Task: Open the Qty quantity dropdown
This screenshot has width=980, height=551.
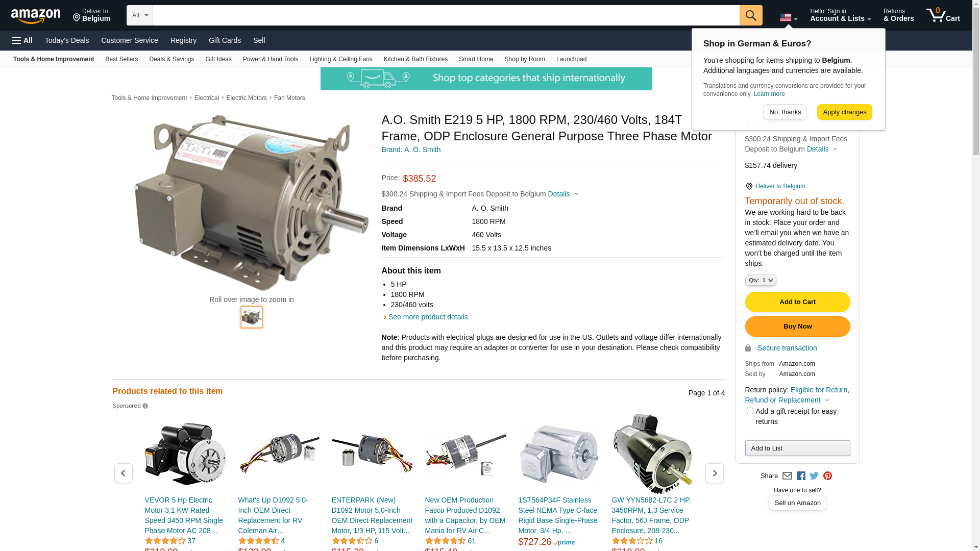Action: 761,280
